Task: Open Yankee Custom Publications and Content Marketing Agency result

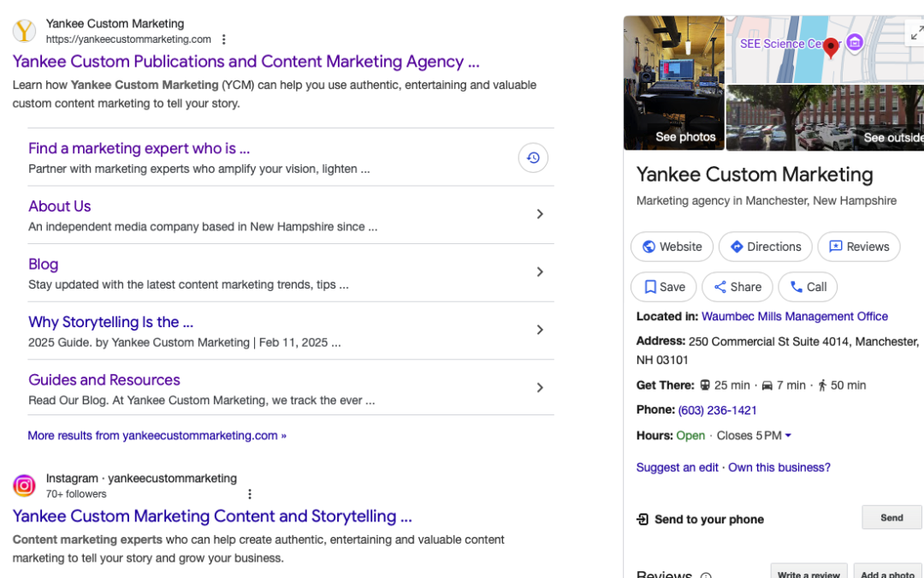Action: (246, 62)
